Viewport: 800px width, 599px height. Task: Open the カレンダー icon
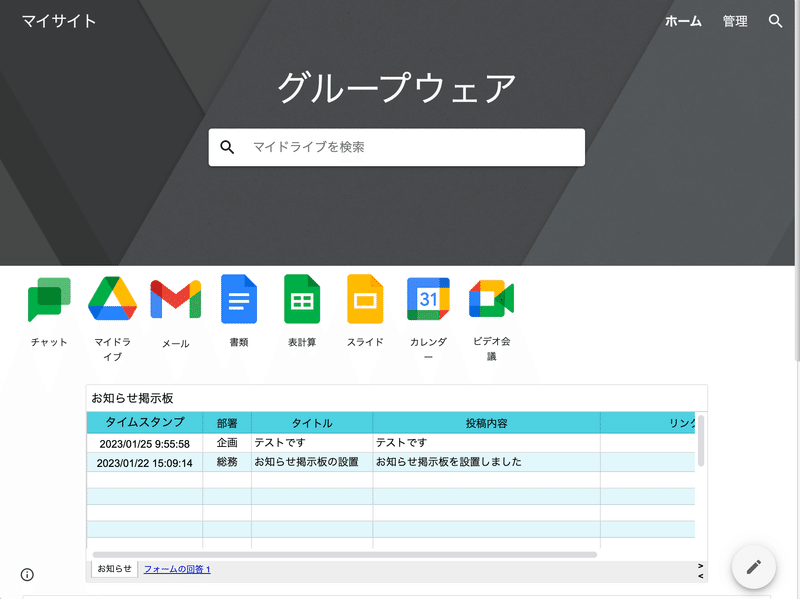tap(427, 299)
